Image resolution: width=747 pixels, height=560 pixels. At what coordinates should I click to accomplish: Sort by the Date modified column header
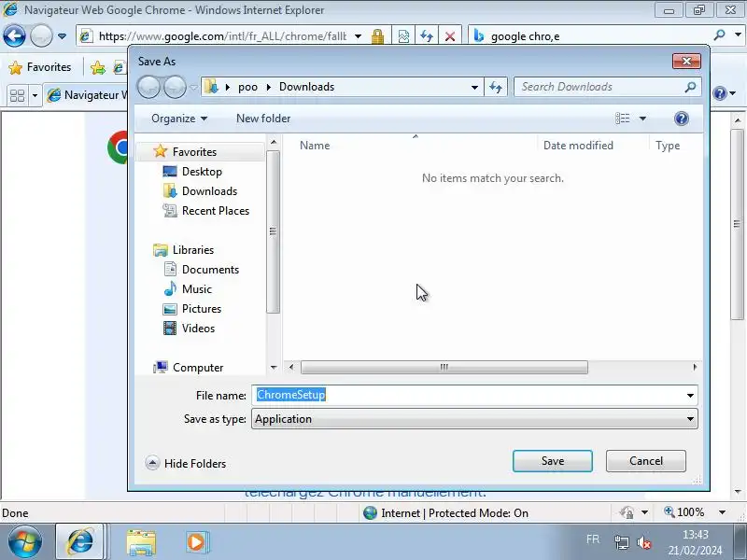tap(578, 146)
